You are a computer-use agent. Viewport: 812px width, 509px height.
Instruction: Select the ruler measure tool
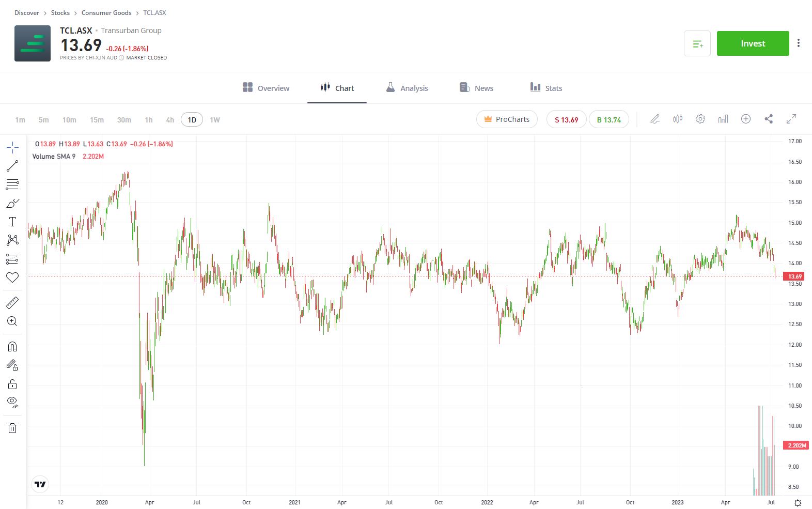12,303
